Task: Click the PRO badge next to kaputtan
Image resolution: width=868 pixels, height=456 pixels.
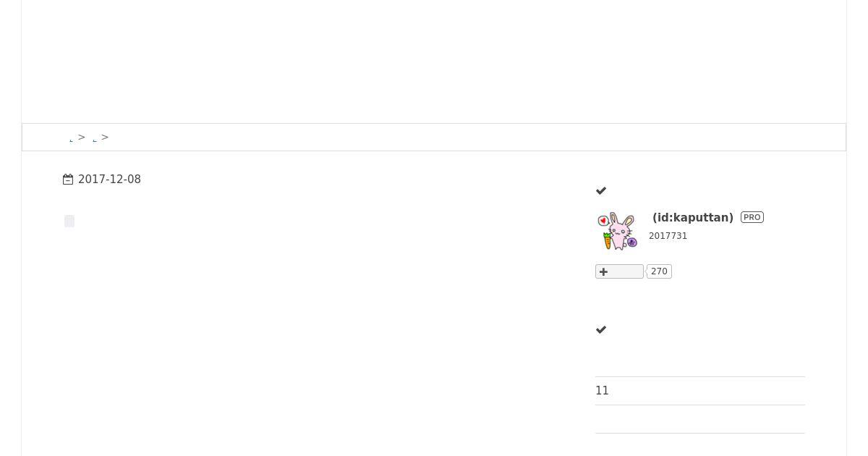Action: pyautogui.click(x=752, y=217)
